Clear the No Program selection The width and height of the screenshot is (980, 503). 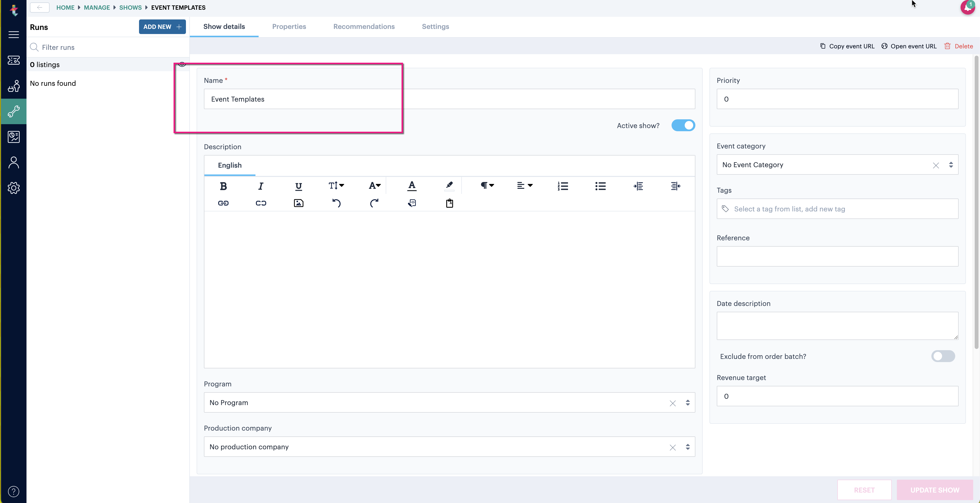click(673, 403)
